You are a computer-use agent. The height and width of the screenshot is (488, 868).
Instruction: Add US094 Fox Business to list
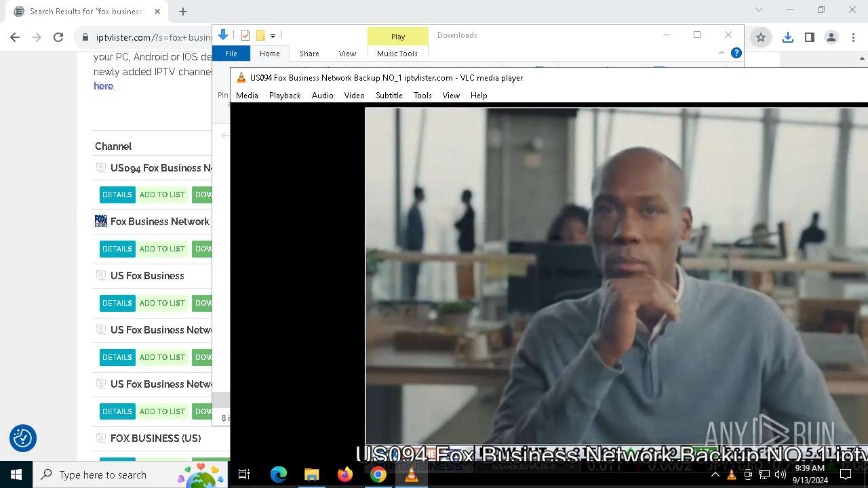pyautogui.click(x=162, y=195)
